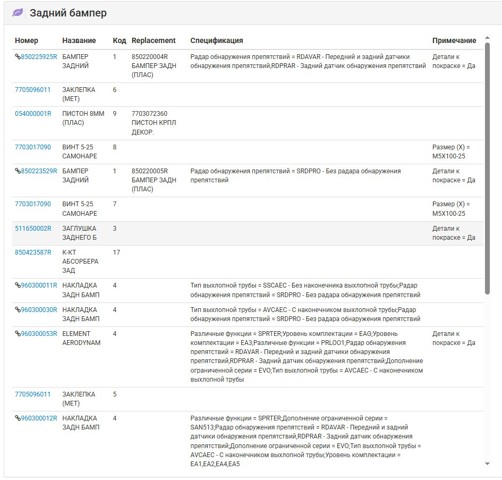Click the purple leaf icon beside Задний бампер

click(17, 13)
